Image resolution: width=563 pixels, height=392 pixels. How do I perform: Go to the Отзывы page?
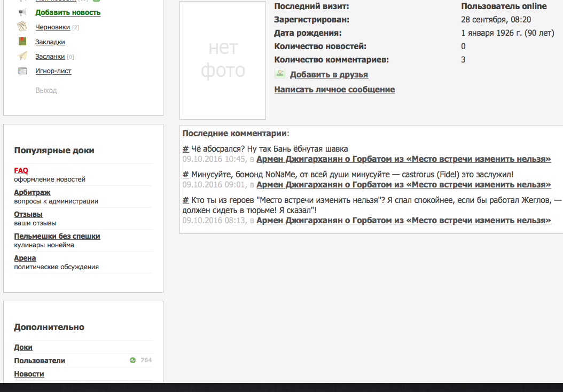[28, 214]
